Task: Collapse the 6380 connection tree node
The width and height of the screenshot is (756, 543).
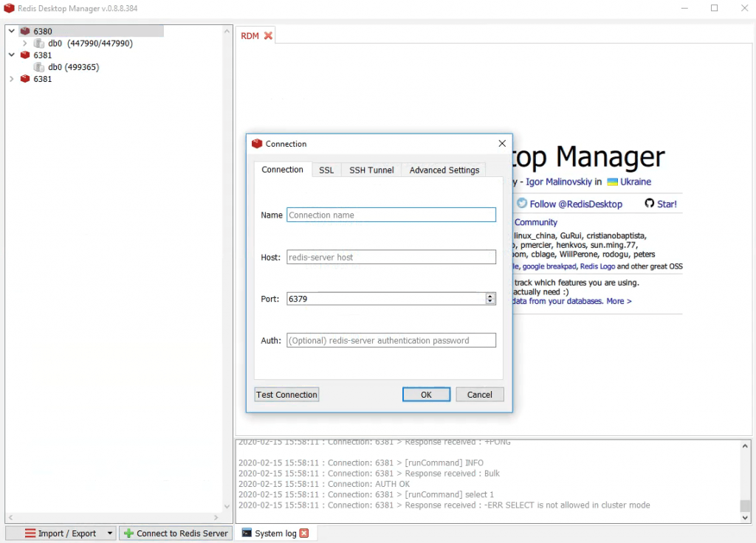Action: click(x=12, y=31)
